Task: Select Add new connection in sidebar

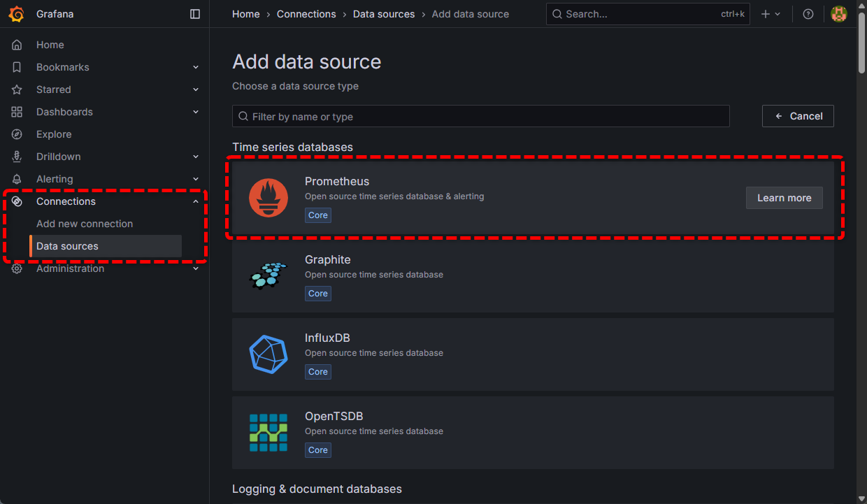Action: pyautogui.click(x=85, y=224)
